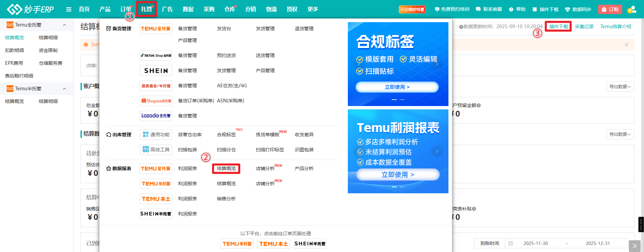Select 仓储服务费 in the sidebar
Viewport: 644px width, 252px height.
(51, 63)
